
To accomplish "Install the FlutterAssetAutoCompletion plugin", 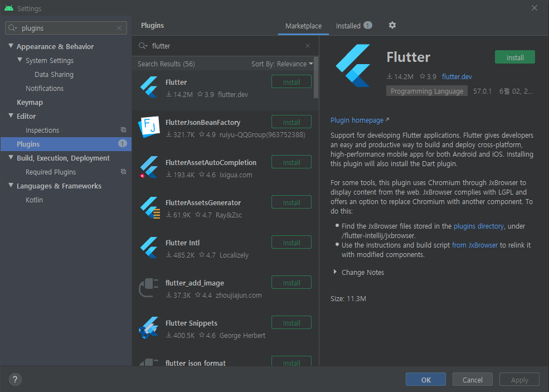I will (291, 163).
